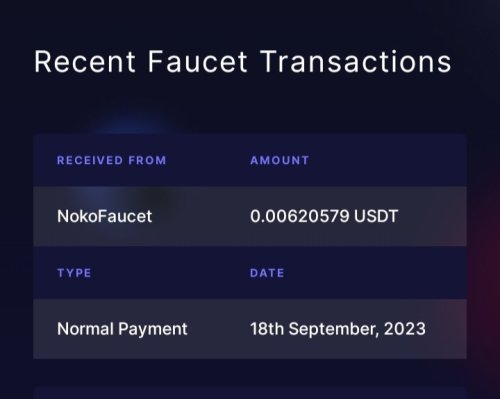The width and height of the screenshot is (500, 399).
Task: Click the word Faucet in the heading
Action: (x=198, y=61)
